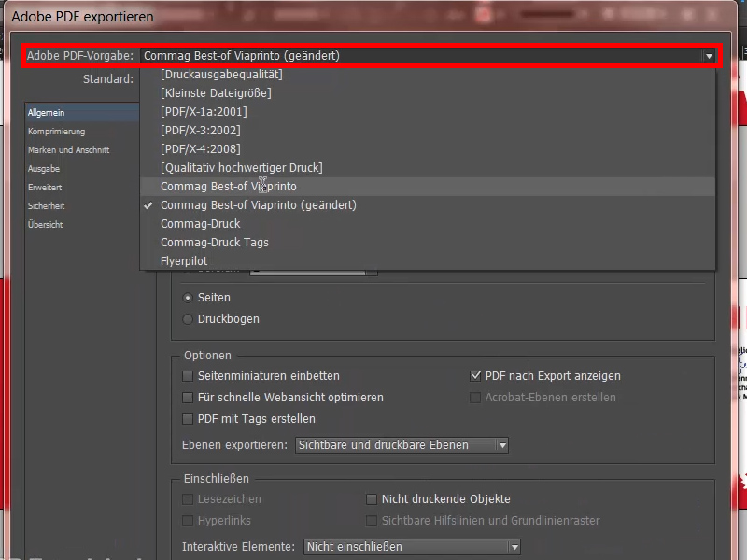Toggle Nicht druckende Objekte checkbox
The height and width of the screenshot is (560, 747).
point(372,499)
